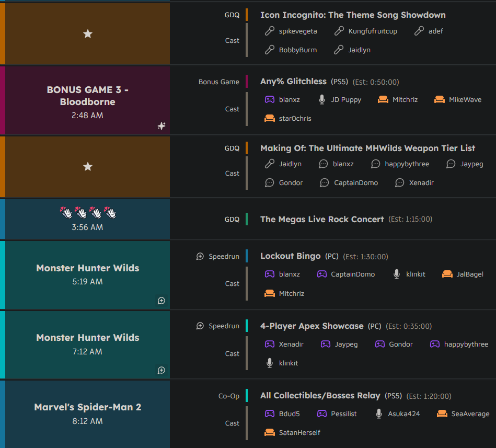
Task: Click gamepad icon next to Pessilist
Action: (322, 413)
